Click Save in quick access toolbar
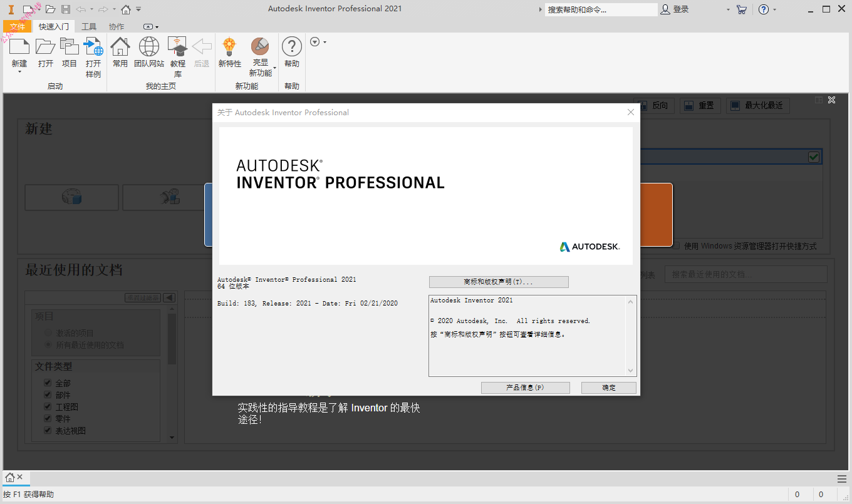 coord(66,9)
